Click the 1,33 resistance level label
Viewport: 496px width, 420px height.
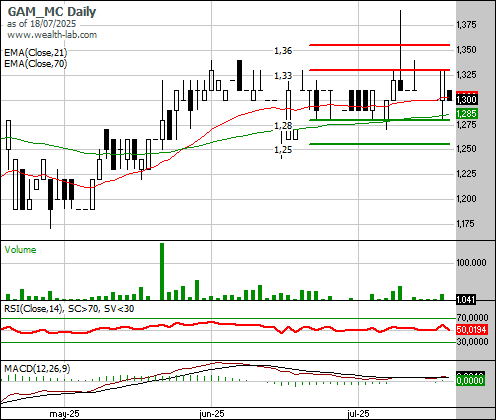(283, 76)
